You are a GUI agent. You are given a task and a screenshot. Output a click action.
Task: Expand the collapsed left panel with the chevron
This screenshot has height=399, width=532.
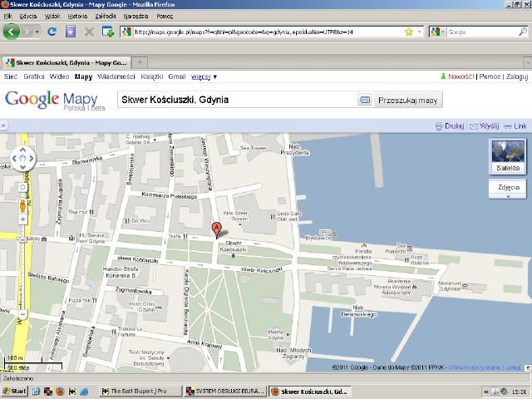tap(3, 126)
